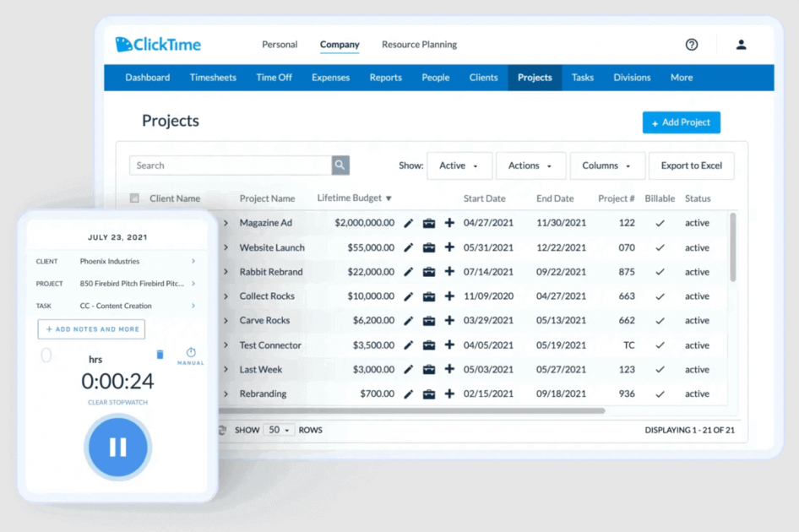The image size is (799, 532).
Task: Pause the running timer
Action: pos(118,448)
